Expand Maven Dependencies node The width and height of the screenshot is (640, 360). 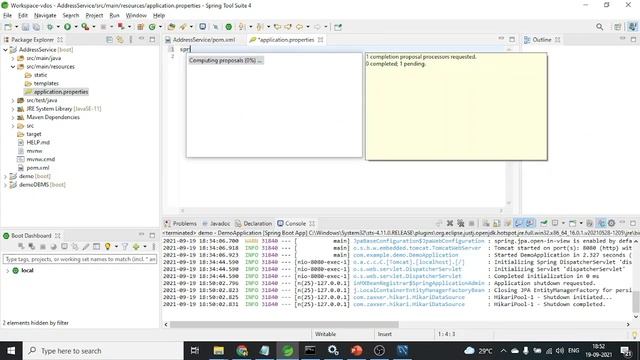click(x=13, y=117)
